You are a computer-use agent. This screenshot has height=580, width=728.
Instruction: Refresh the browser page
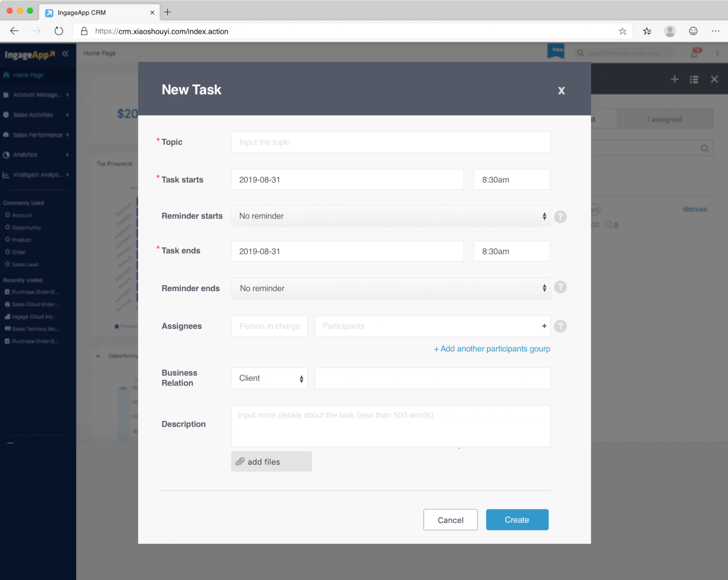tap(59, 31)
